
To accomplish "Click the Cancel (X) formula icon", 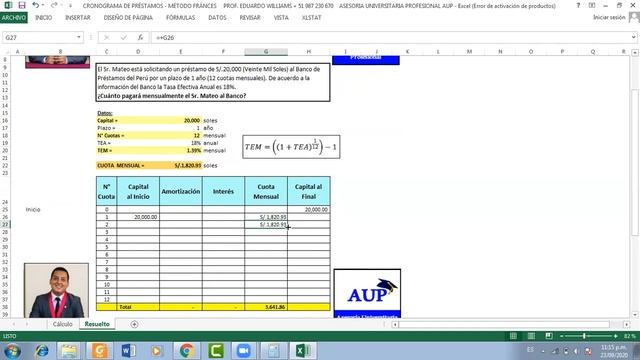I will 107,37.
